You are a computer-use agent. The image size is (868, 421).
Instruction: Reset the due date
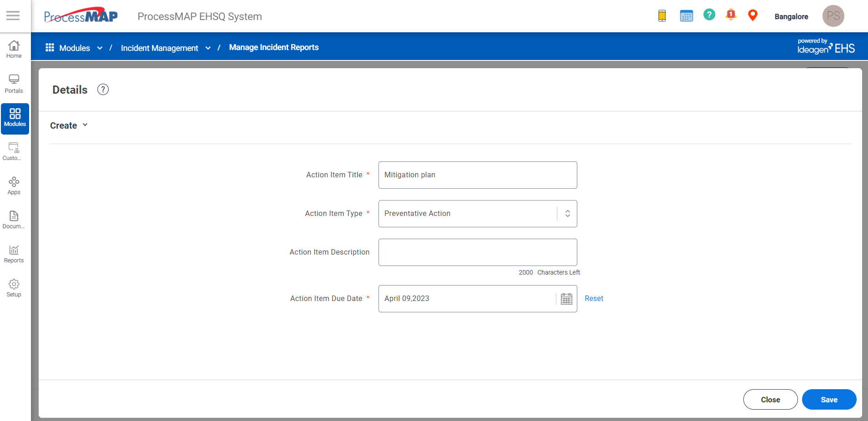(594, 299)
